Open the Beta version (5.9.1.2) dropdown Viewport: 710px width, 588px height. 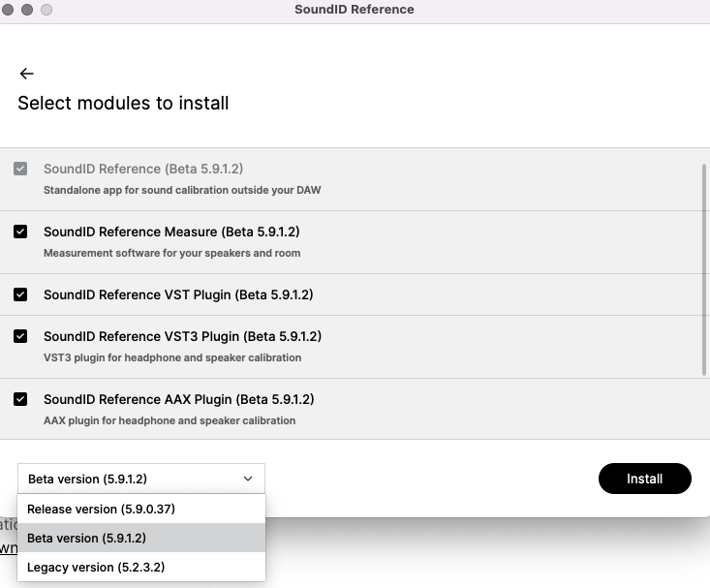141,479
